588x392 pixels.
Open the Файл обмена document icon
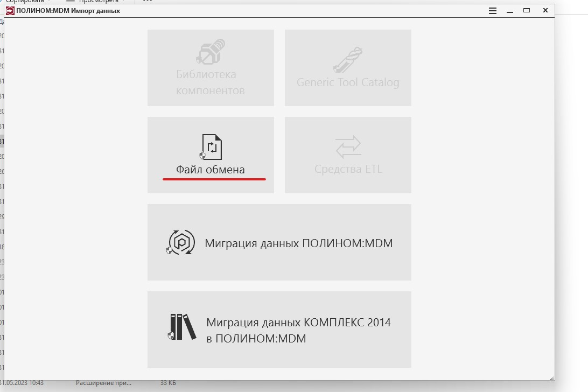tap(211, 147)
